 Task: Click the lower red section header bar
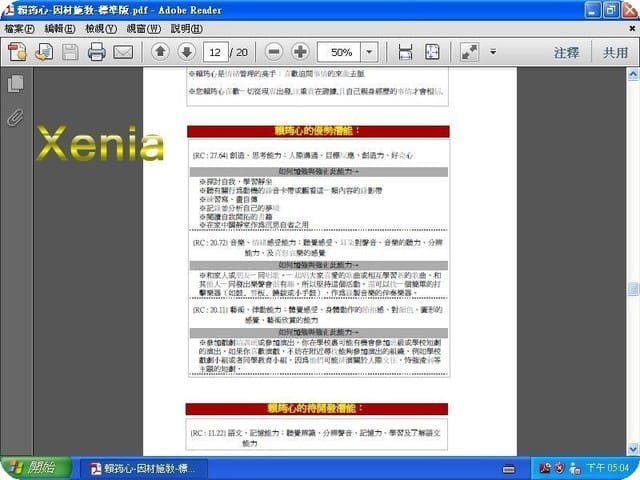[x=317, y=409]
